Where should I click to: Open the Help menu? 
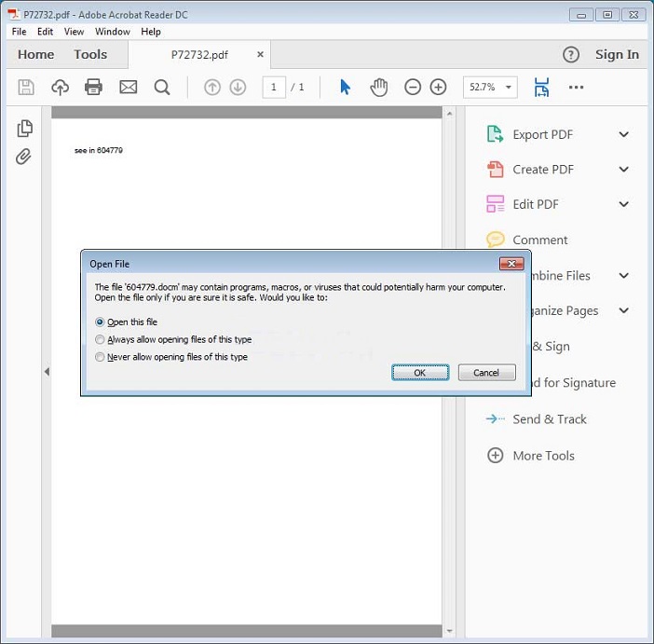coord(151,32)
